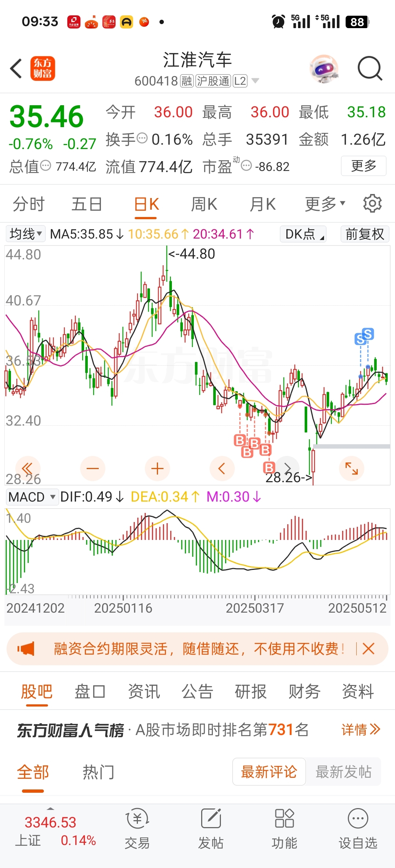The width and height of the screenshot is (395, 868).
Task: Select the 日K chart tab
Action: click(146, 204)
